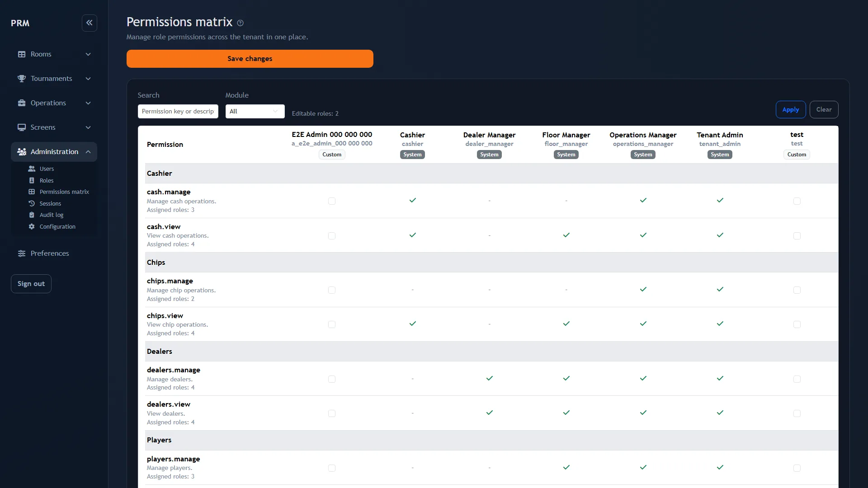Viewport: 868px width, 488px height.
Task: Click the Rooms grid icon
Action: pyautogui.click(x=22, y=54)
